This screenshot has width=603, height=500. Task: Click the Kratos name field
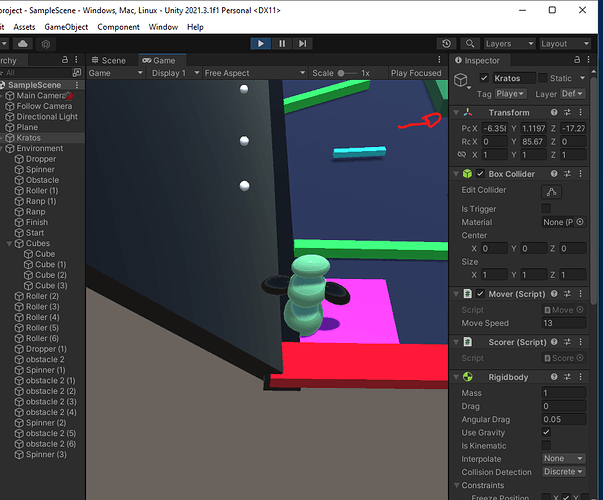[x=513, y=78]
